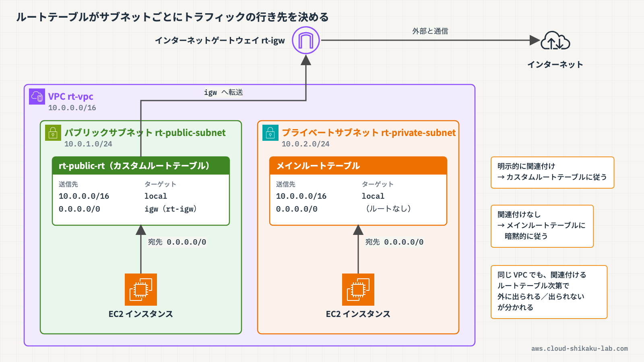This screenshot has width=644, height=362.
Task: Click 0.0.0.0/0 destination in rt-public-rt table
Action: (79, 209)
